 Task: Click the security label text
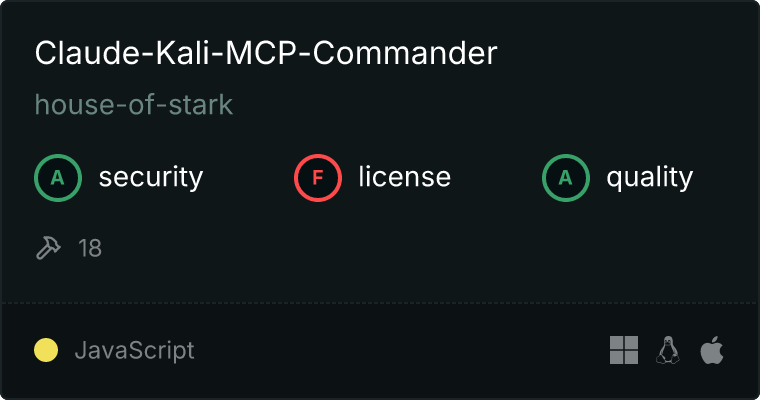[x=151, y=178]
